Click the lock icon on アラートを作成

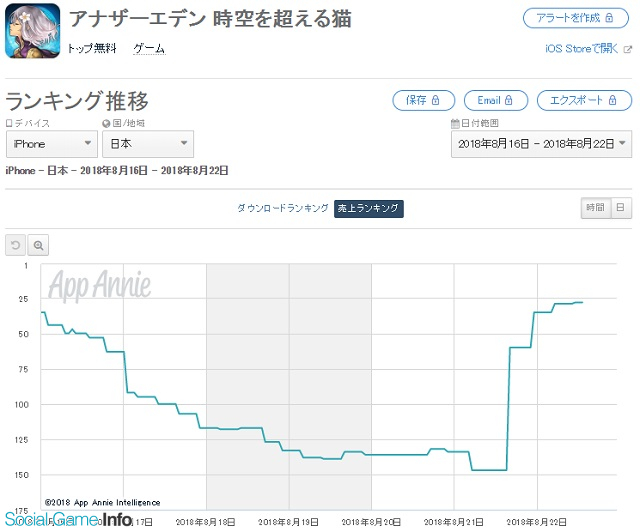coord(609,18)
